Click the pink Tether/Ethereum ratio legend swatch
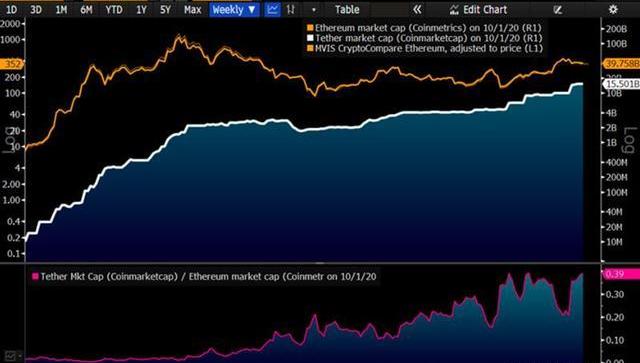Viewport: 640px width, 363px height. click(36, 276)
